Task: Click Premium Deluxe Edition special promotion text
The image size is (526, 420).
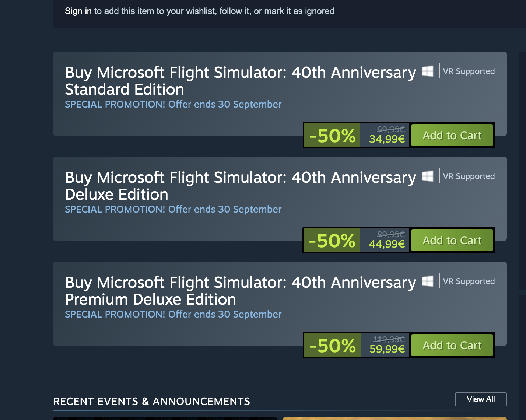Action: pos(173,314)
